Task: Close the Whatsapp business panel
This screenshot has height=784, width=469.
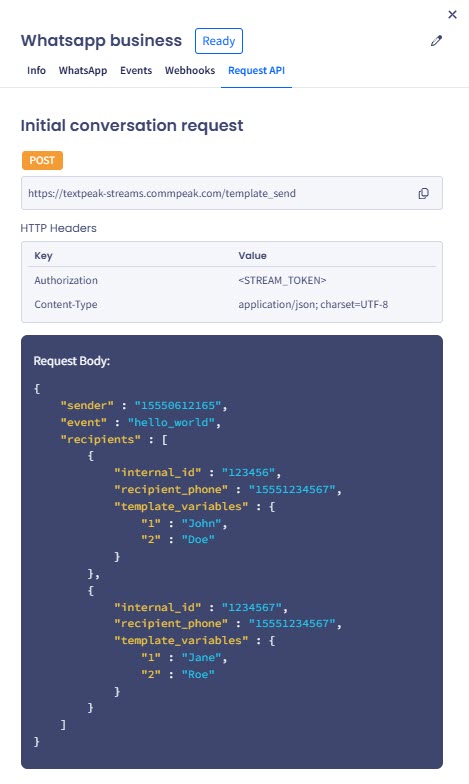Action: tap(452, 14)
